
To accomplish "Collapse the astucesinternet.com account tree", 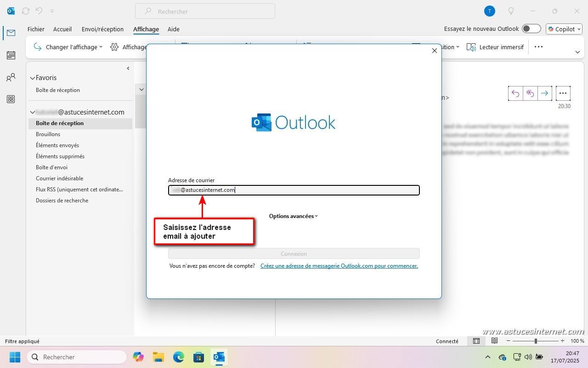I will click(x=33, y=112).
